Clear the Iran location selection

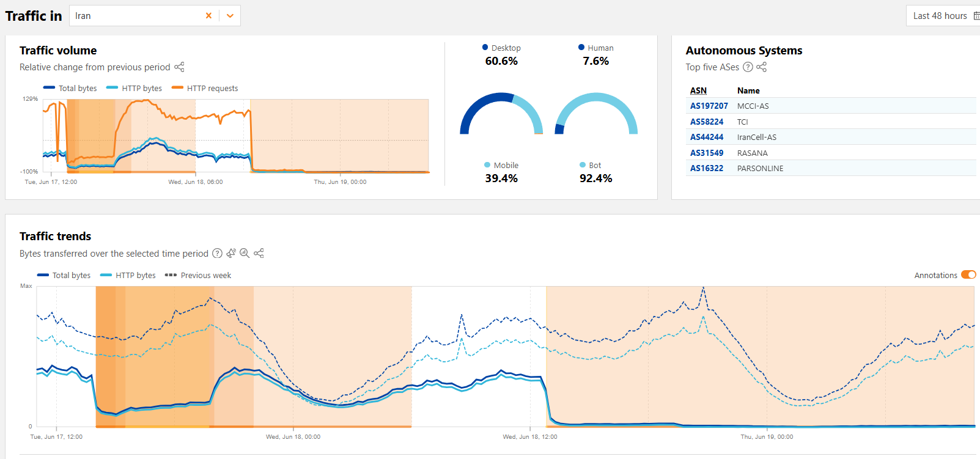[x=208, y=16]
